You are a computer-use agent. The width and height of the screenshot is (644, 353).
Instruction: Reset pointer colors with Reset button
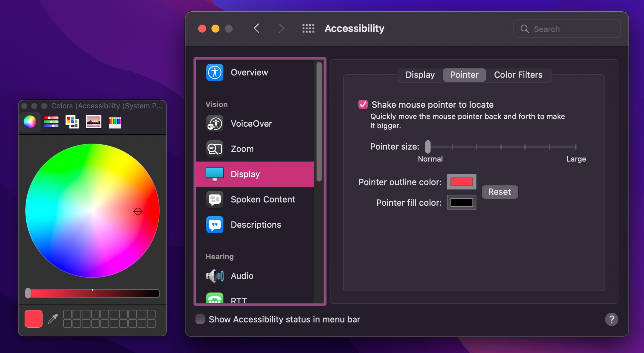(x=499, y=192)
